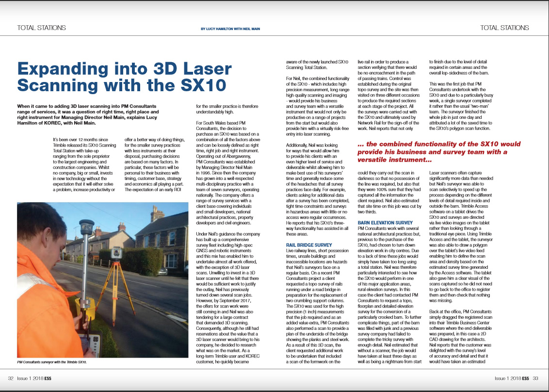Click the bold intro paragraph under the headline
This screenshot has width=549, height=392.
click(88, 114)
